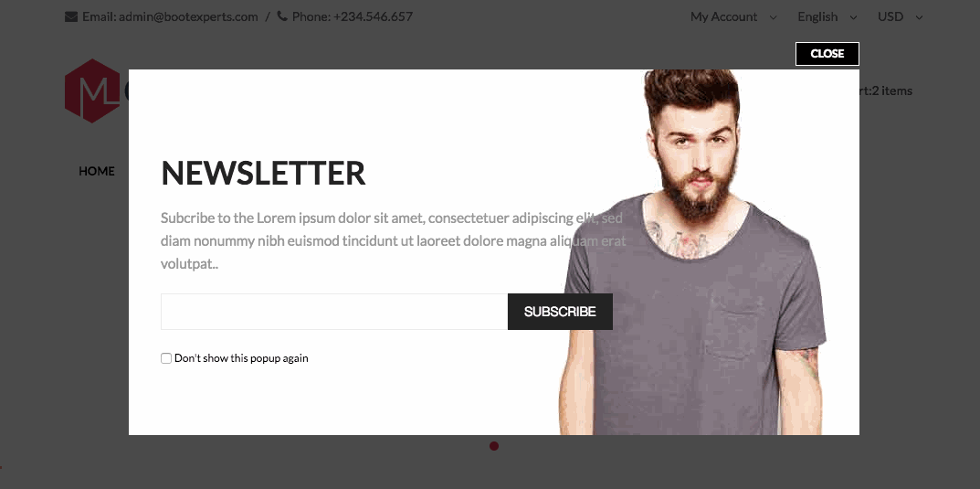Focus the newsletter email input field
The image size is (980, 489).
(x=334, y=312)
